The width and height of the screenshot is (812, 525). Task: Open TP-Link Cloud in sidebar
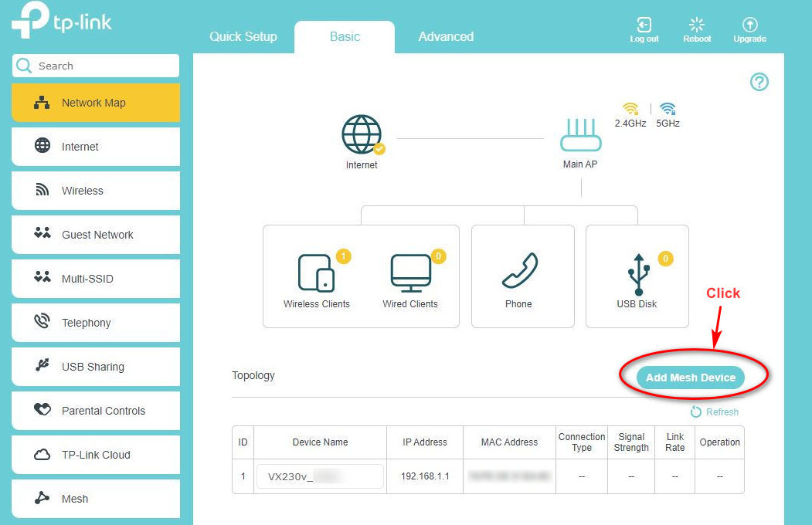coord(96,454)
